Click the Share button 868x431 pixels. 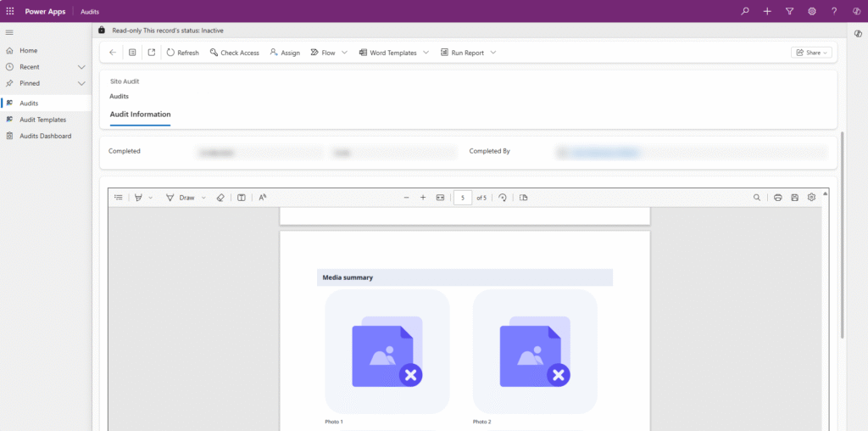pyautogui.click(x=812, y=53)
